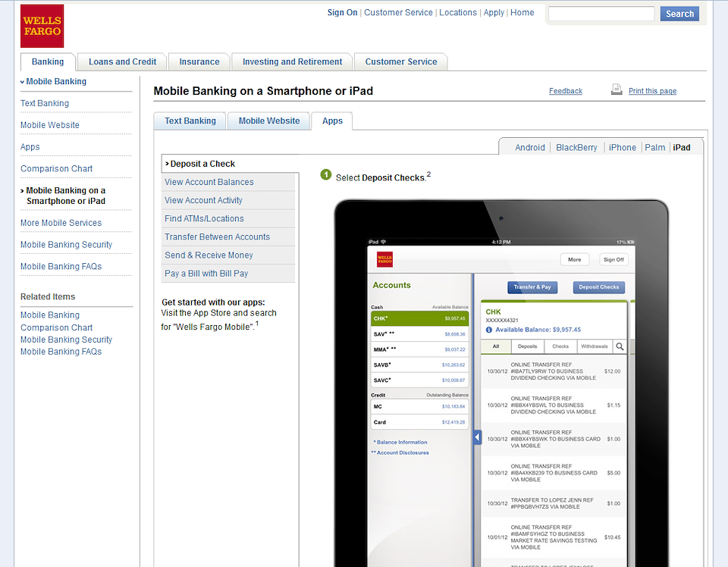Screen dimensions: 728x567
Task: Switch to the Text Banking content tab
Action: click(x=190, y=121)
